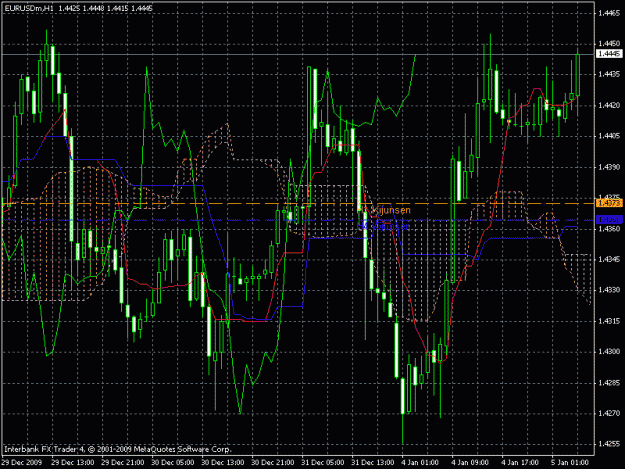Image resolution: width=625 pixels, height=469 pixels.
Task: Click the EURUSDm,H1 chart title text
Action: (x=29, y=8)
